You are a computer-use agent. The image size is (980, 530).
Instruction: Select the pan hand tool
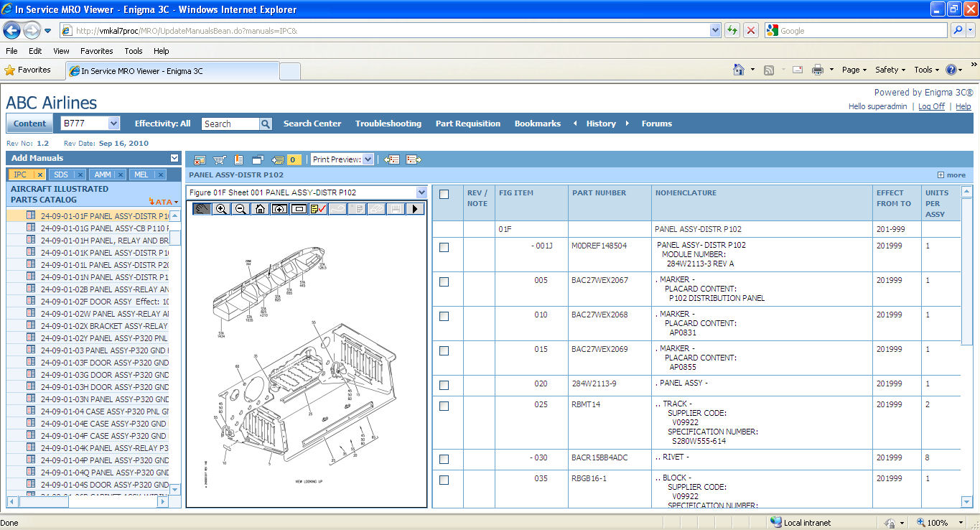click(202, 209)
